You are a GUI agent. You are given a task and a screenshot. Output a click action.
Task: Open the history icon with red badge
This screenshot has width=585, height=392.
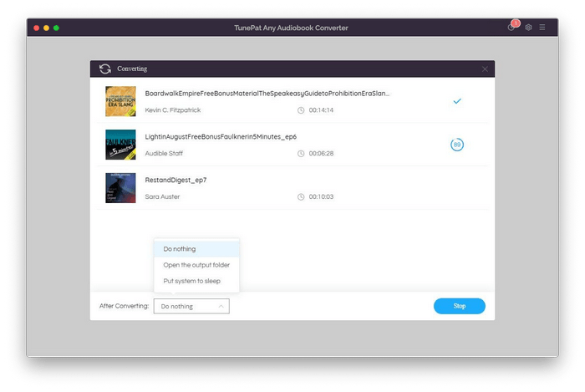tap(512, 27)
